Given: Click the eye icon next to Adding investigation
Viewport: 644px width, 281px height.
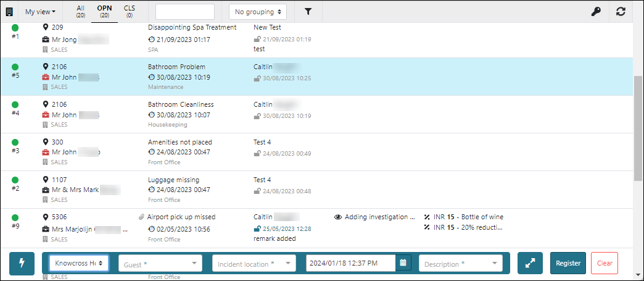Looking at the screenshot, I should coord(338,217).
